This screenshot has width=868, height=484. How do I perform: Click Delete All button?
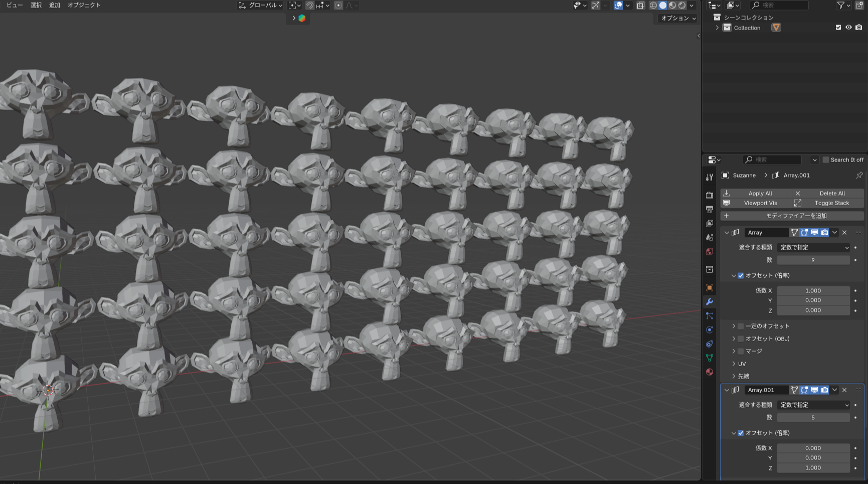pyautogui.click(x=828, y=193)
